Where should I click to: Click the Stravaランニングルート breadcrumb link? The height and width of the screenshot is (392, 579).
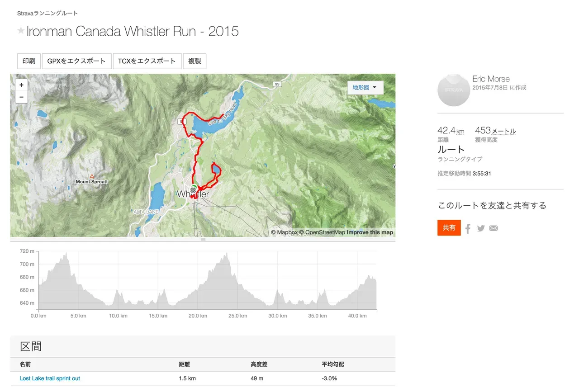47,13
